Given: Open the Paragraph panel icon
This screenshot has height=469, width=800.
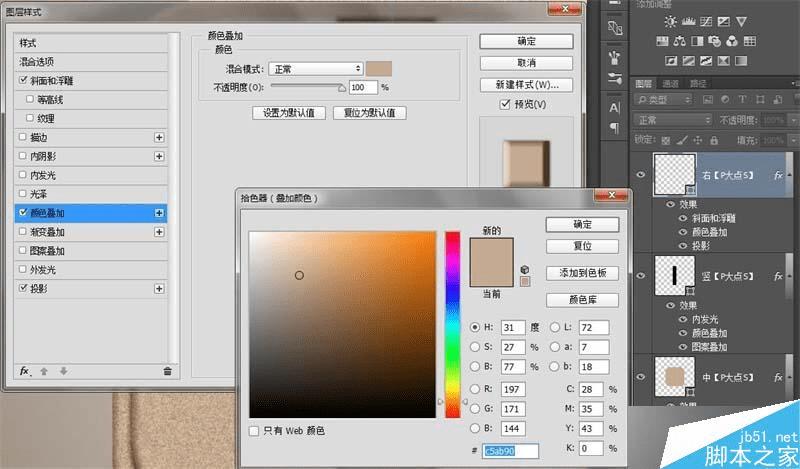Looking at the screenshot, I should tap(615, 128).
